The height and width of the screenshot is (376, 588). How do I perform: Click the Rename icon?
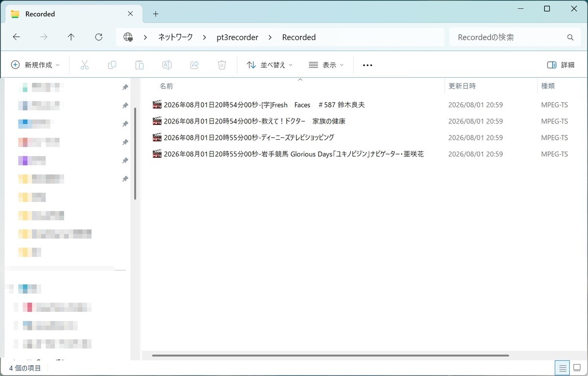[x=167, y=65]
